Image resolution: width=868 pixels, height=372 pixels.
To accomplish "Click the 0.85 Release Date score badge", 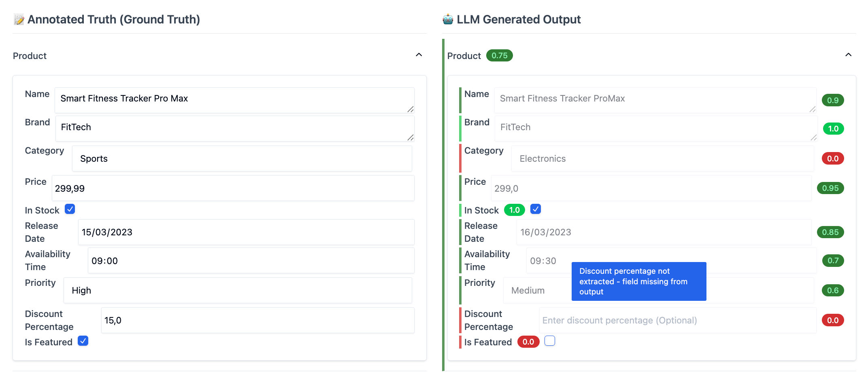I will [830, 232].
